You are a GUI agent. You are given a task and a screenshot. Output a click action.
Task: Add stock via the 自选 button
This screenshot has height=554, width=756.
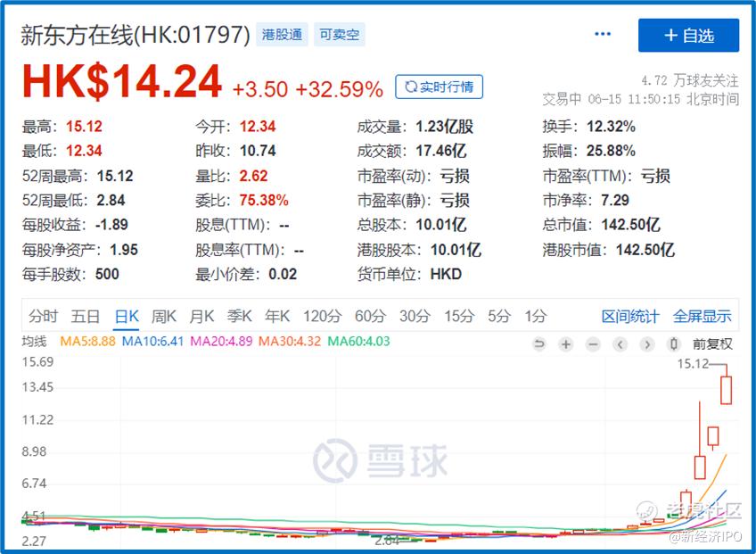point(688,35)
